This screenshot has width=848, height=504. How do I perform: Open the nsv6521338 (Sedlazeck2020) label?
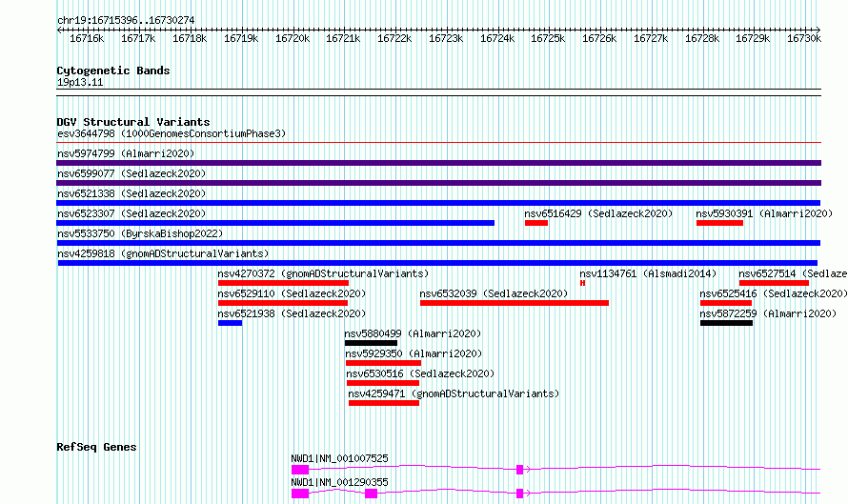[131, 193]
